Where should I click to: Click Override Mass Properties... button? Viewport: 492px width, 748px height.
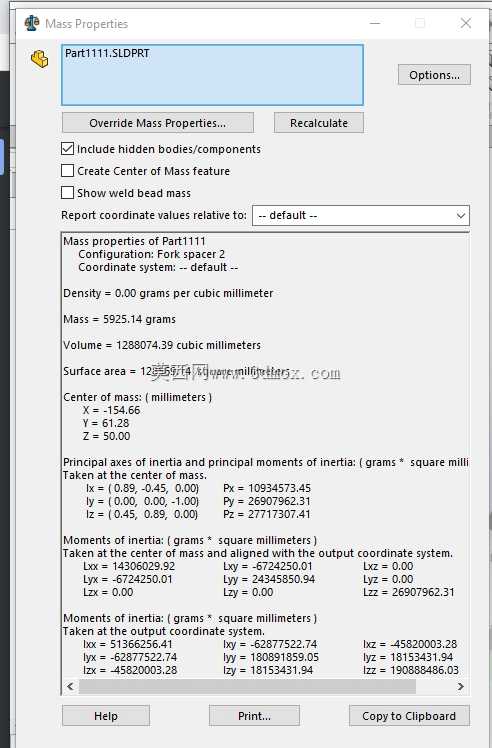point(157,123)
